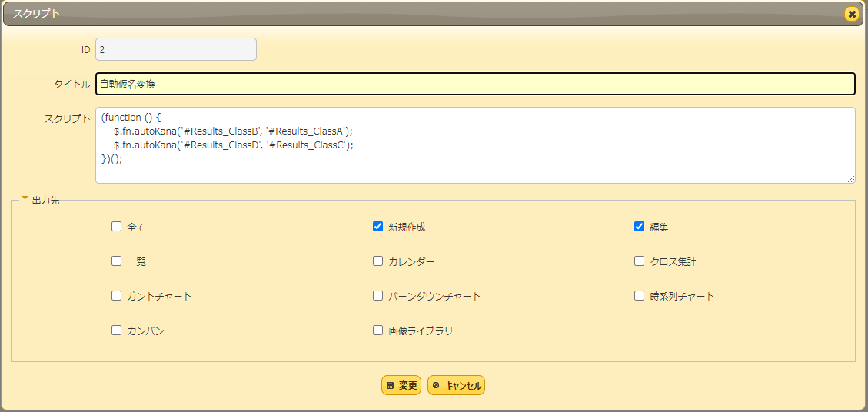The width and height of the screenshot is (868, 412).
Task: Close the スクリプト dialog with X icon
Action: click(852, 15)
